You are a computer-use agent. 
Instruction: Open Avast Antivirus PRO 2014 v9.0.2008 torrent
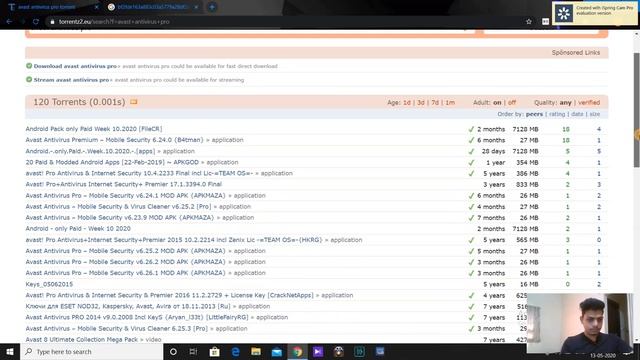click(x=136, y=317)
